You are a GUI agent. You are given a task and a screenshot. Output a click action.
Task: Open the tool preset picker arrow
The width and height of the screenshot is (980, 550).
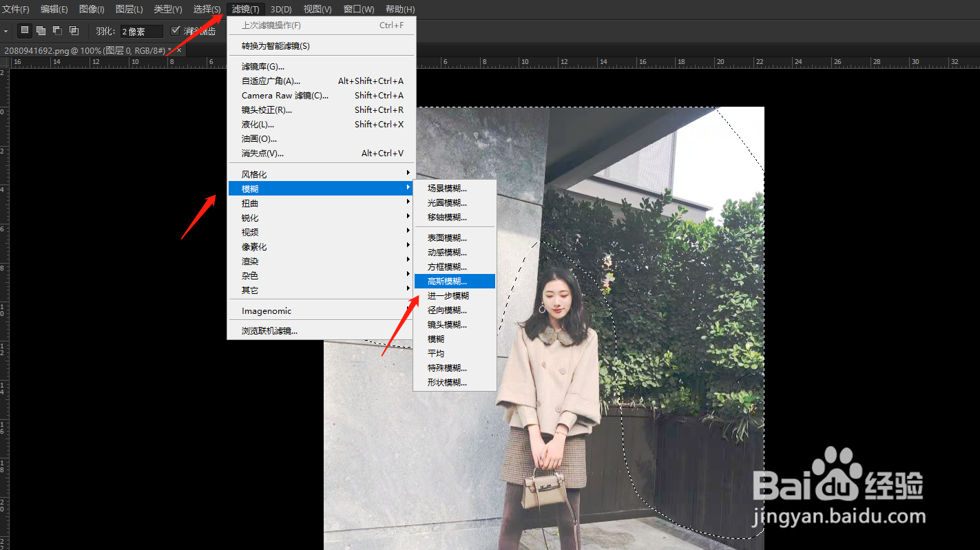[6, 31]
